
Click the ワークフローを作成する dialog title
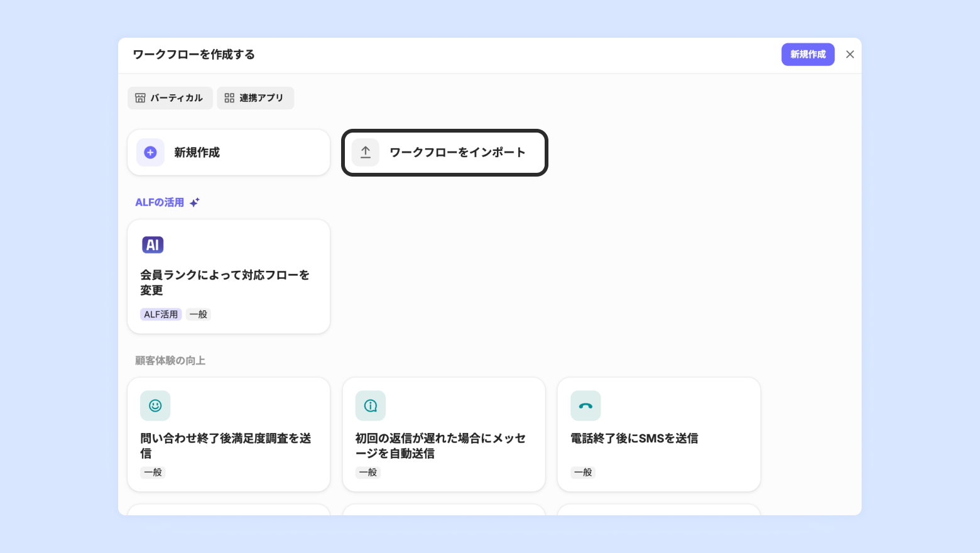coord(194,55)
